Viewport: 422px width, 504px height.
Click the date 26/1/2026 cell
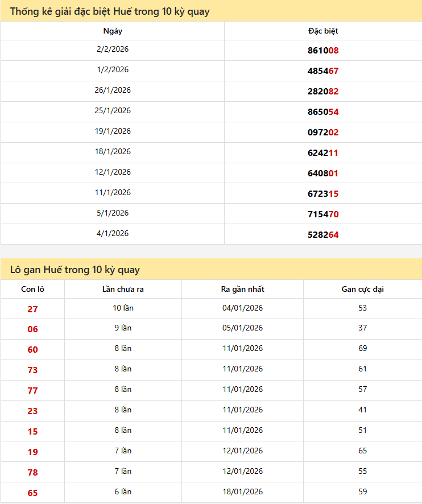113,90
